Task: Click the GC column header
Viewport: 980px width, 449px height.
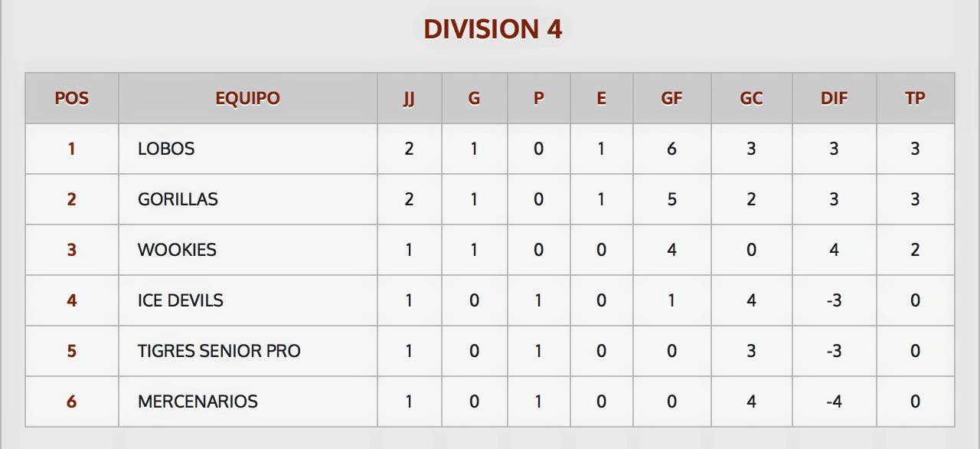Action: point(751,98)
